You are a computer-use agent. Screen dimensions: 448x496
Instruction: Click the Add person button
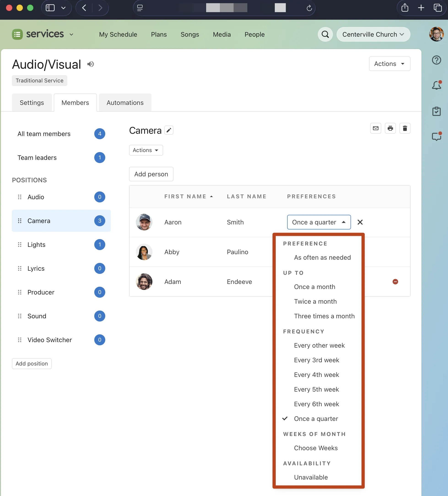151,174
